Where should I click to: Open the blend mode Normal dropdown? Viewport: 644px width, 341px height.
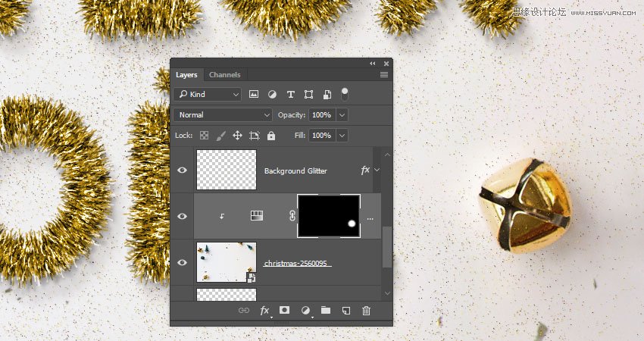pos(223,115)
